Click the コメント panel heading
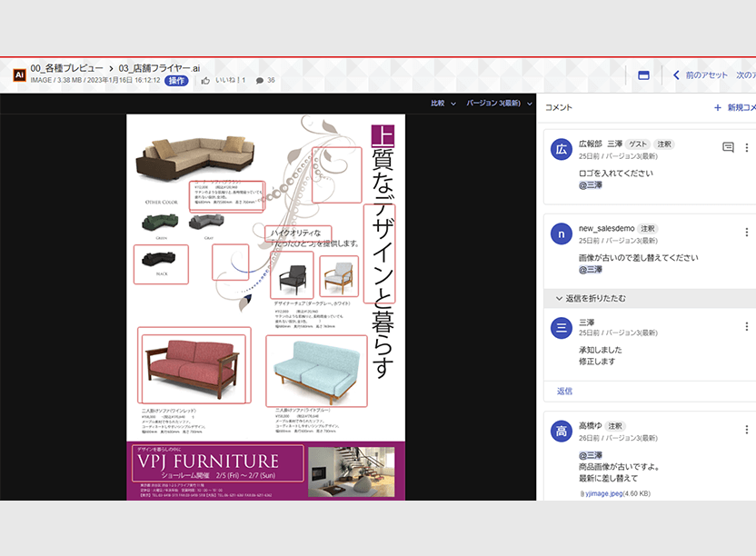 point(558,107)
